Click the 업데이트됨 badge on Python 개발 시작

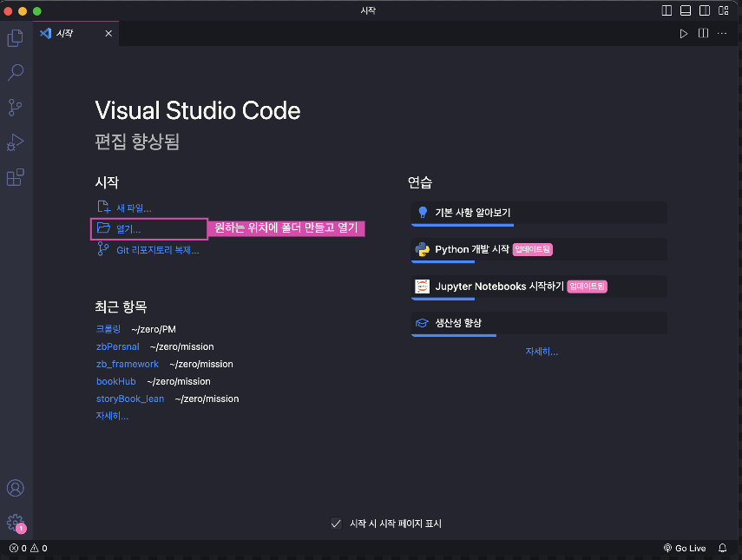533,249
